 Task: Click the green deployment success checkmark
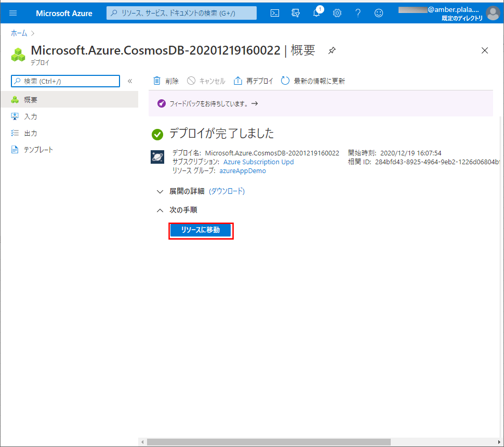pyautogui.click(x=157, y=135)
